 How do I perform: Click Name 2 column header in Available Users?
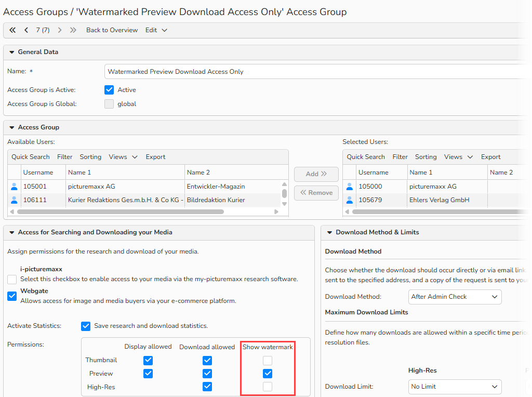[236, 173]
